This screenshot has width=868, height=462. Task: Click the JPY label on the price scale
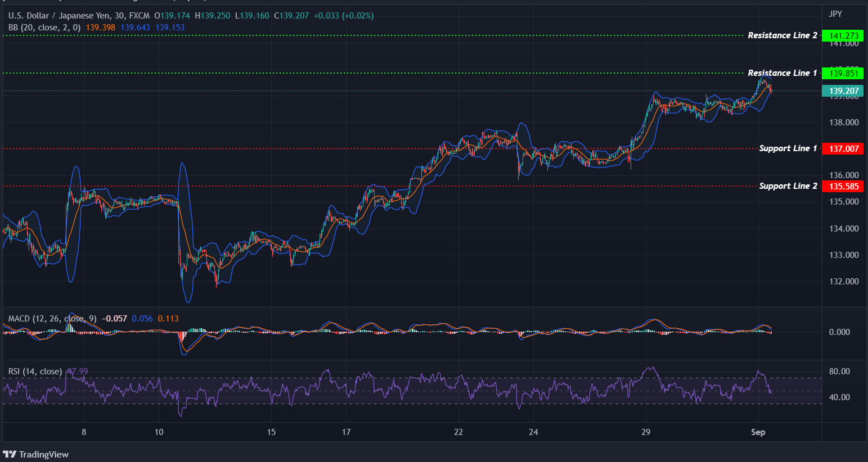point(834,13)
